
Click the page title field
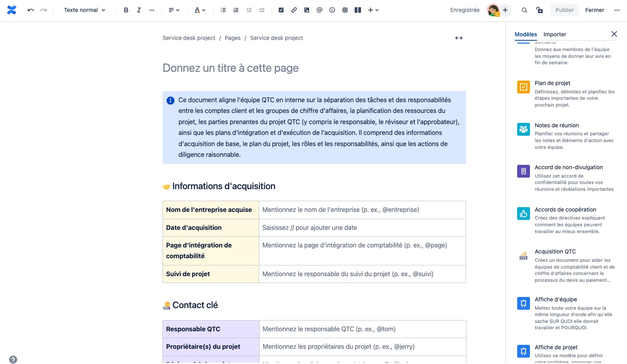point(314,68)
